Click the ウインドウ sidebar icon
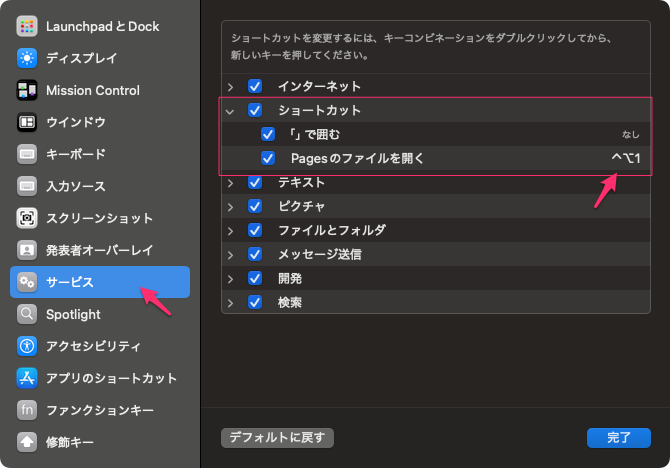670x468 pixels. tap(27, 122)
